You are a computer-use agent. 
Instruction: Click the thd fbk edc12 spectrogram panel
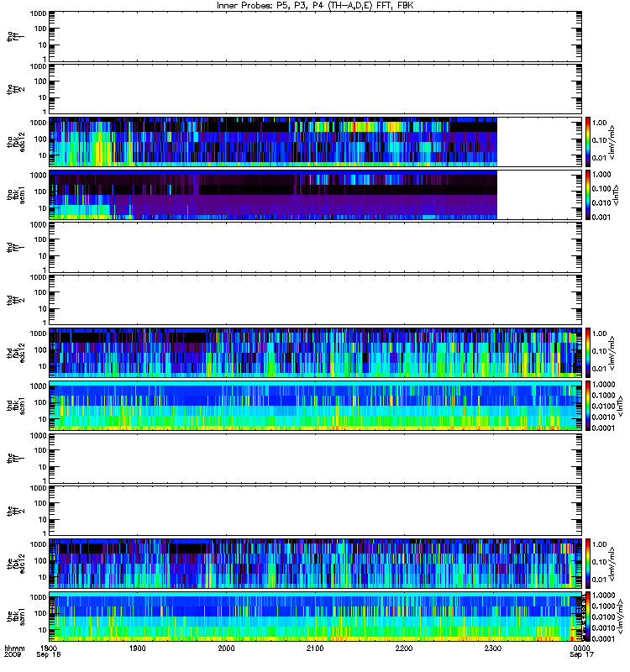tap(316, 353)
